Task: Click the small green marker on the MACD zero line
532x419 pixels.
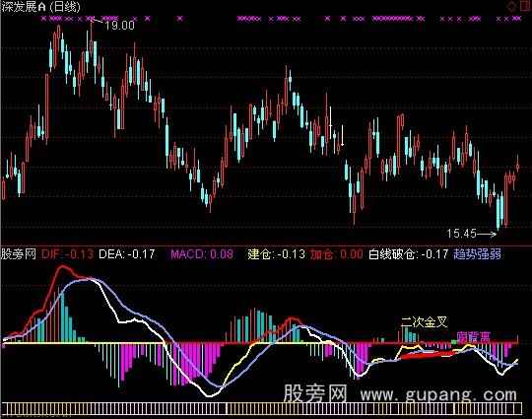Action: click(454, 341)
